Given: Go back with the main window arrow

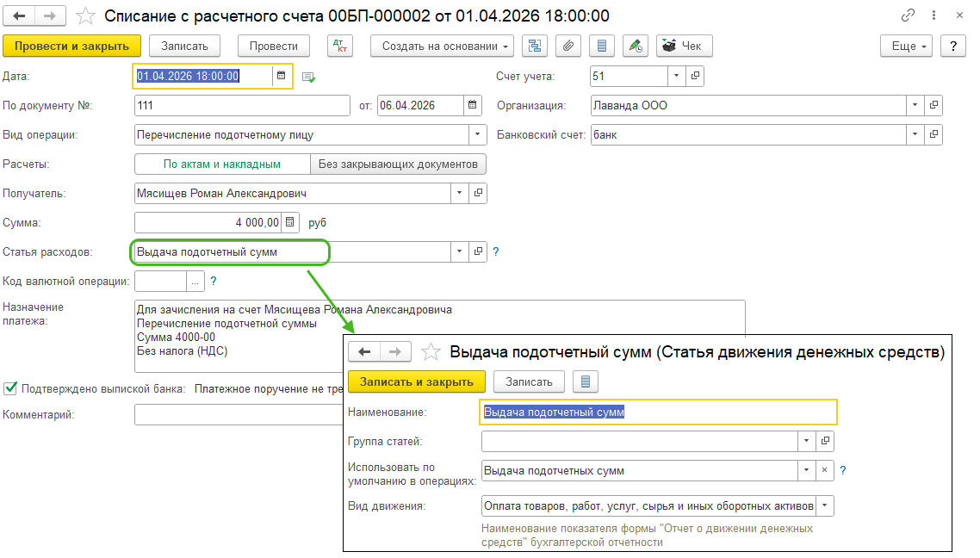Looking at the screenshot, I should [x=19, y=15].
